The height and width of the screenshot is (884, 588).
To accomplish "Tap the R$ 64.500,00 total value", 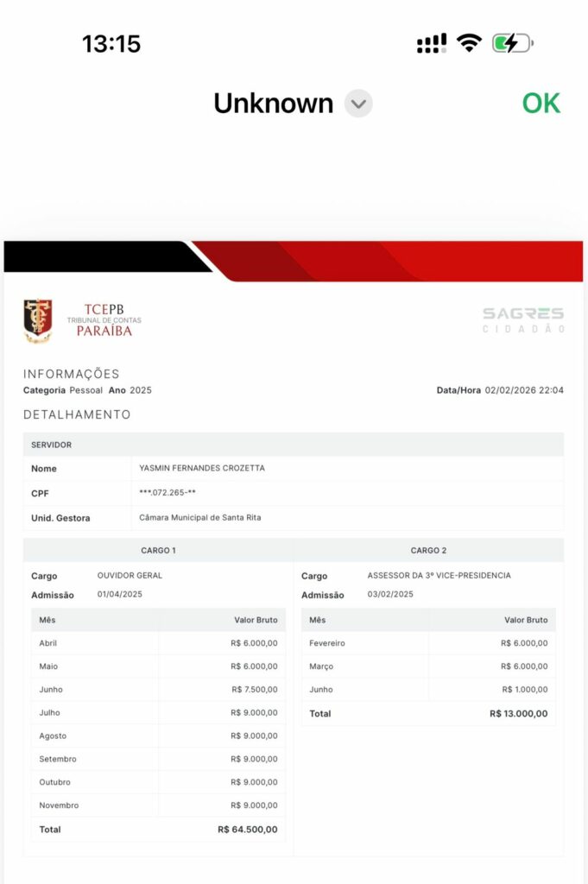I will 247,830.
